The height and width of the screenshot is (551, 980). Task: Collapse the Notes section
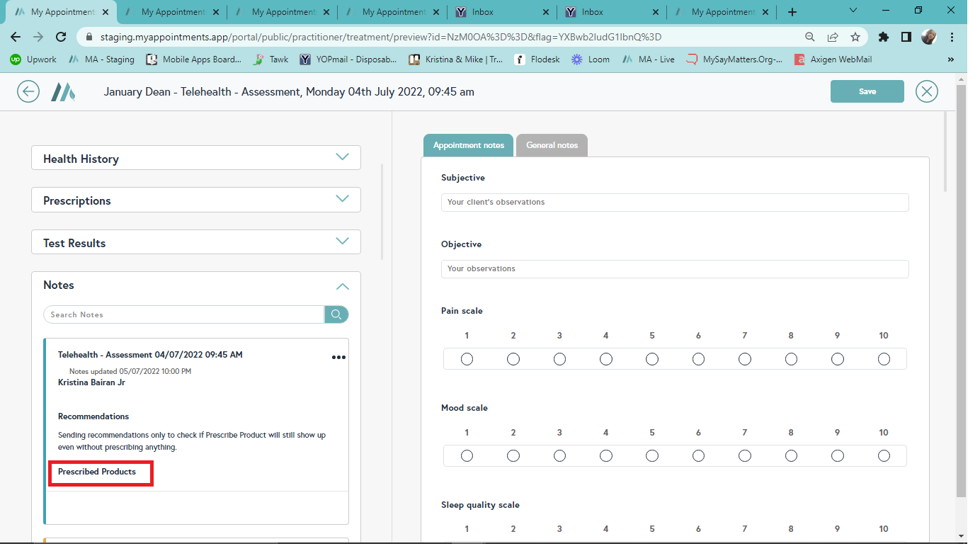pyautogui.click(x=342, y=285)
